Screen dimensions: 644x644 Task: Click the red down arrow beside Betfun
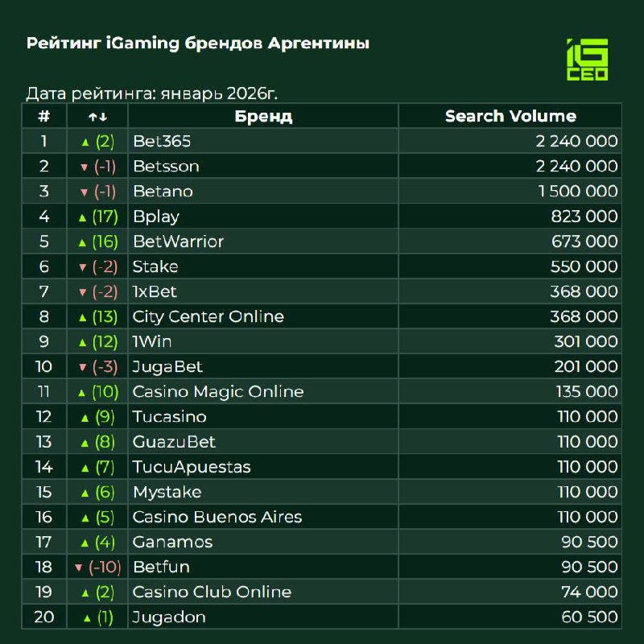point(78,568)
